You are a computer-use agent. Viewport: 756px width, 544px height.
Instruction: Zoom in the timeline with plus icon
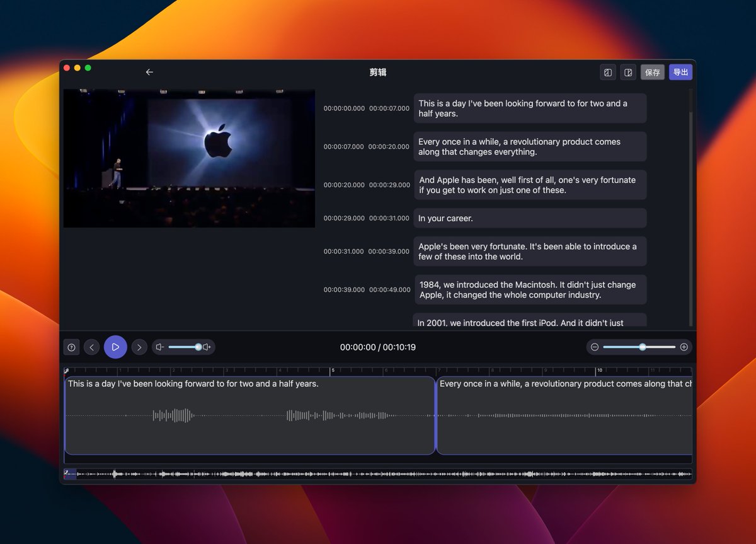(684, 347)
